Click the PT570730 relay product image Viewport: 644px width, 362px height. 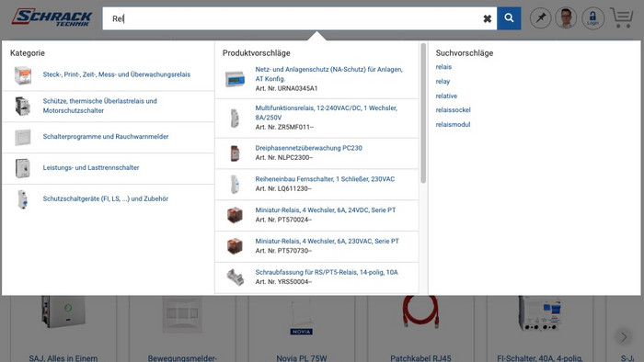click(235, 246)
